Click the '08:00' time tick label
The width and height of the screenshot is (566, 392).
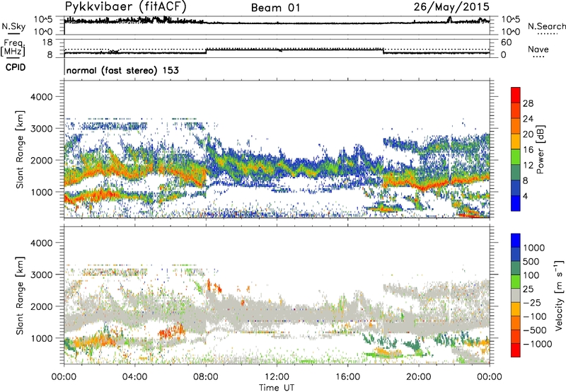(x=206, y=376)
